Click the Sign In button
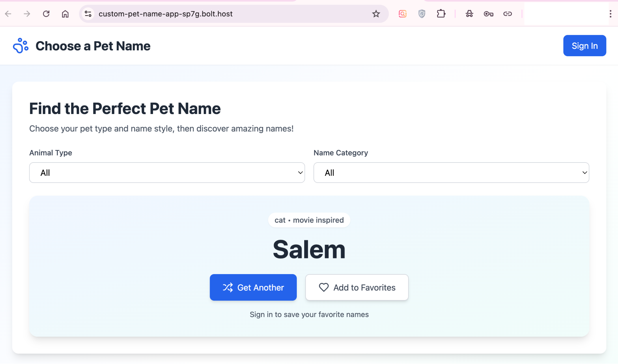Viewport: 618px width, 364px height. point(584,46)
